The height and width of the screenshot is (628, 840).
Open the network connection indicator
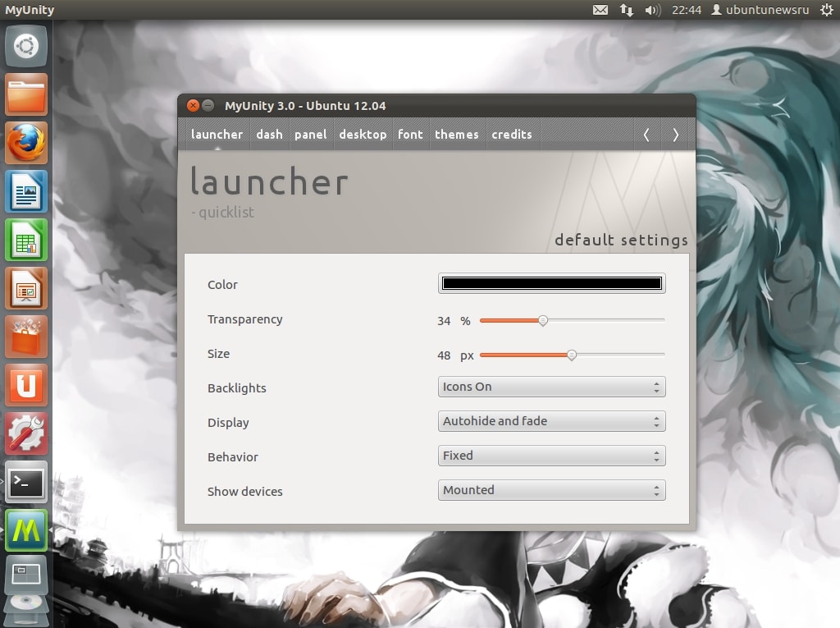pos(626,10)
